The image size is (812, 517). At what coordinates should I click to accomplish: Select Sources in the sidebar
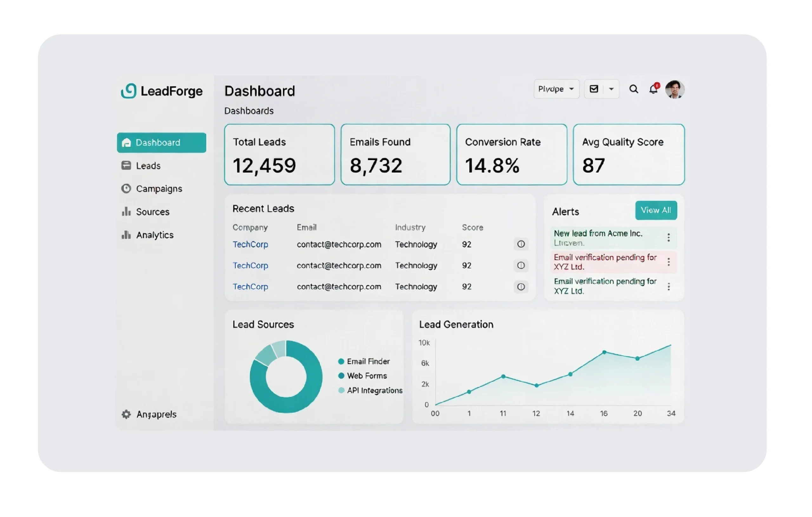coord(145,212)
